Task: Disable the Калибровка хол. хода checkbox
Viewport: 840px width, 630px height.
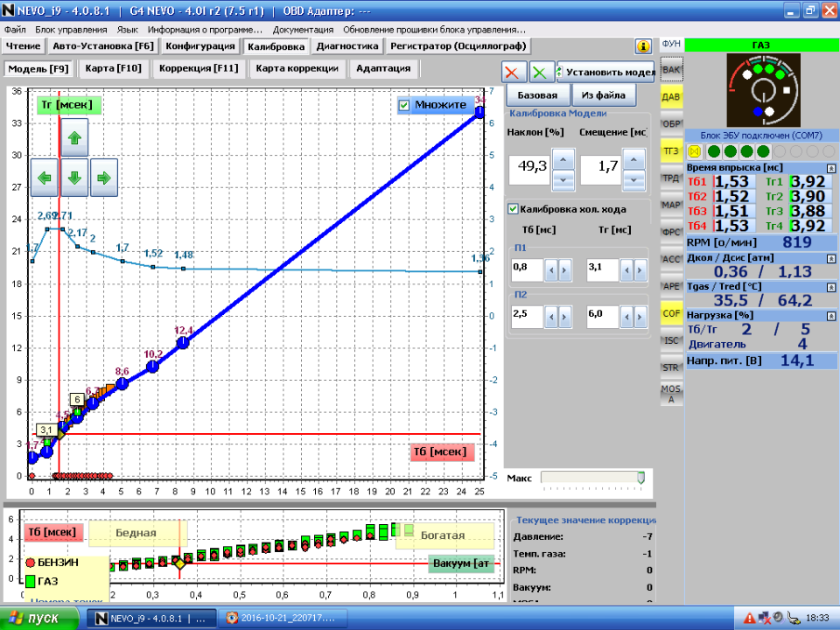Action: point(513,209)
